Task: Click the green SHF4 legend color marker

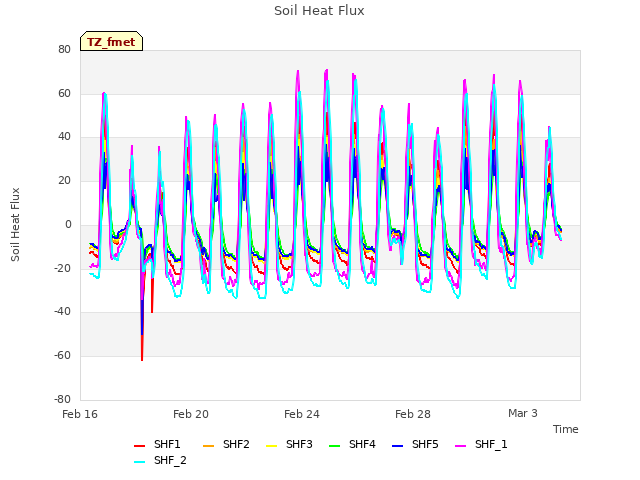Action: (x=334, y=446)
